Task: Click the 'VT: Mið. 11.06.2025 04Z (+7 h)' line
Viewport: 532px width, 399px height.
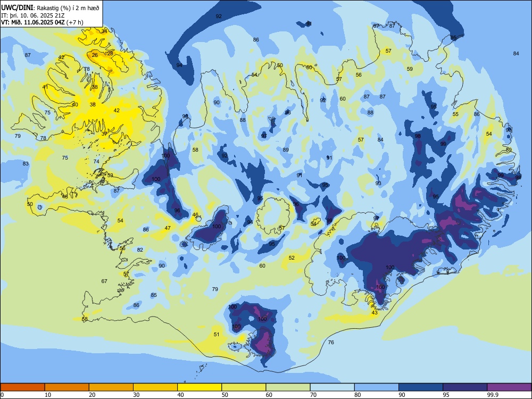Action: [x=42, y=22]
